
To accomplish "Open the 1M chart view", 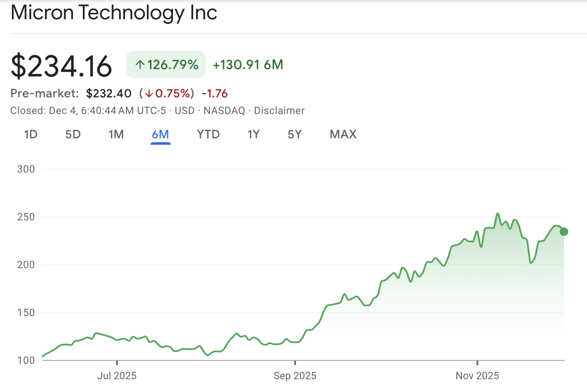I will tap(116, 134).
